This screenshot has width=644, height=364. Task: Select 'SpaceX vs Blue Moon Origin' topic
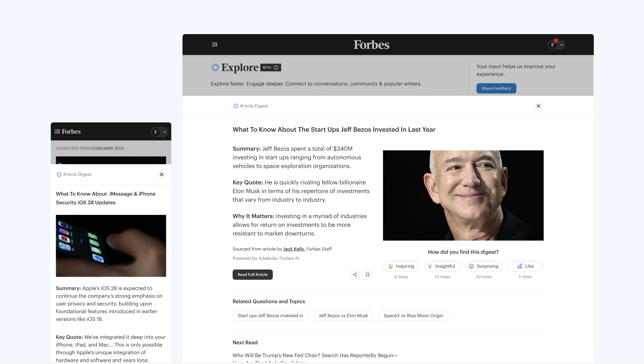tap(413, 316)
